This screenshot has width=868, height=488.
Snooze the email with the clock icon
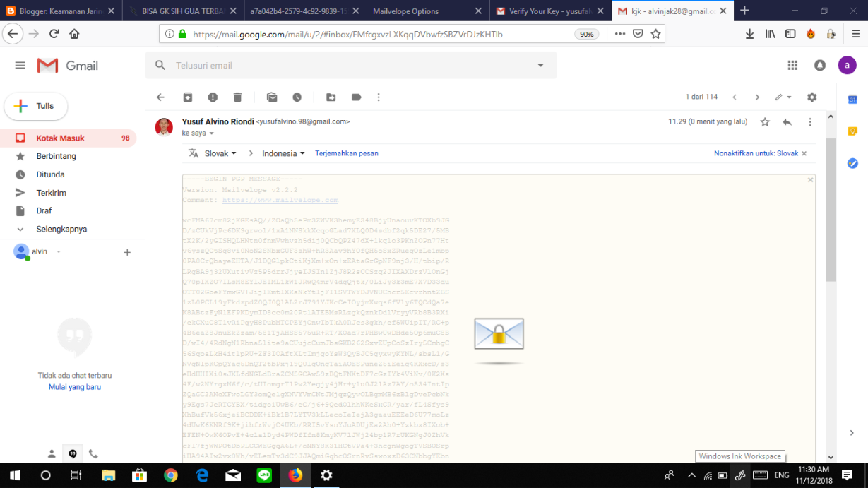click(297, 97)
